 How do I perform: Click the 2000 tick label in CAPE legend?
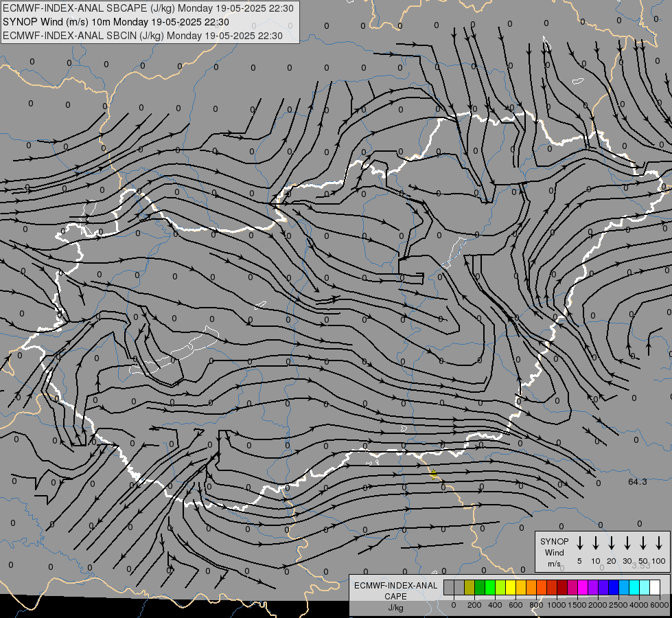598,605
